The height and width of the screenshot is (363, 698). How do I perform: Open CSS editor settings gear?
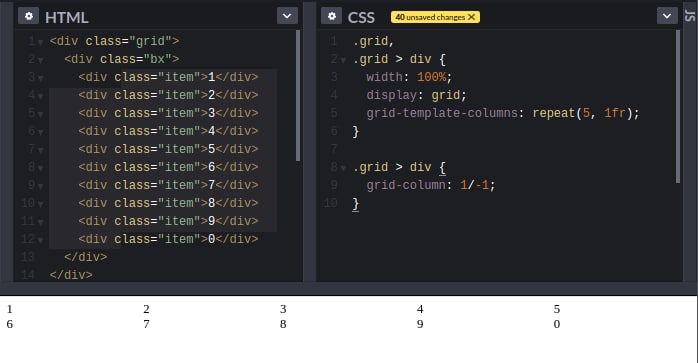(x=332, y=16)
